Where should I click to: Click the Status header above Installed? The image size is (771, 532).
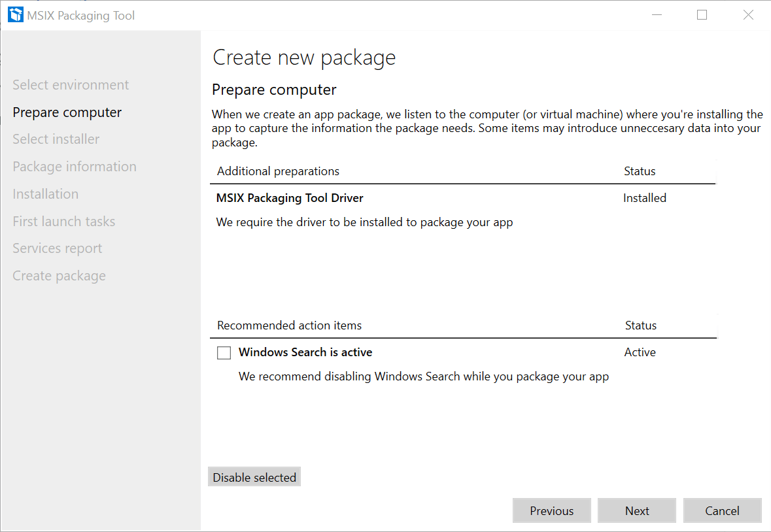(639, 171)
